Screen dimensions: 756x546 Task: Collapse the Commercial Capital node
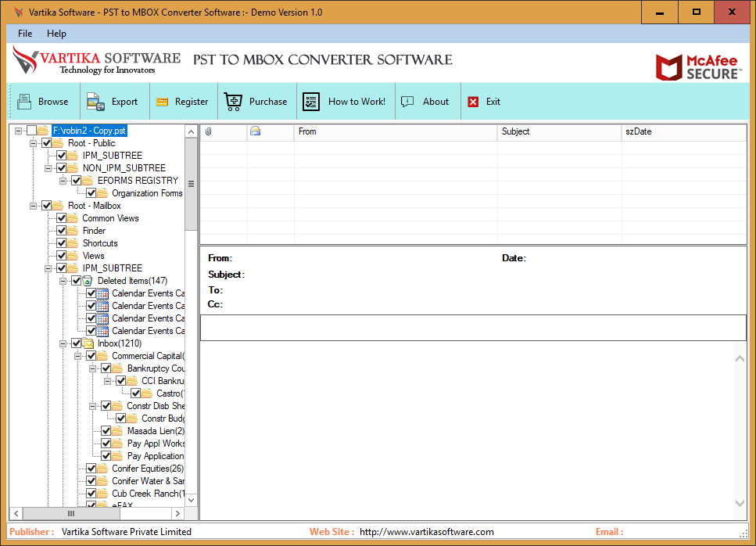click(x=78, y=356)
